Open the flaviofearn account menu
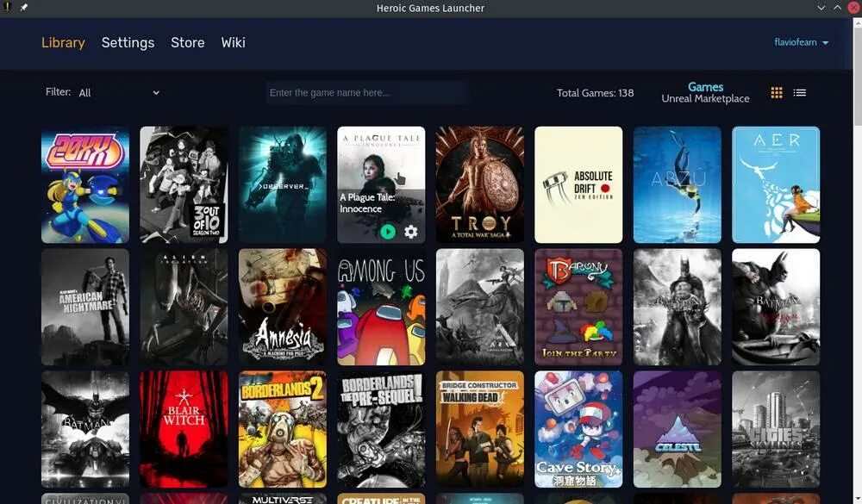The width and height of the screenshot is (862, 504). coord(794,41)
